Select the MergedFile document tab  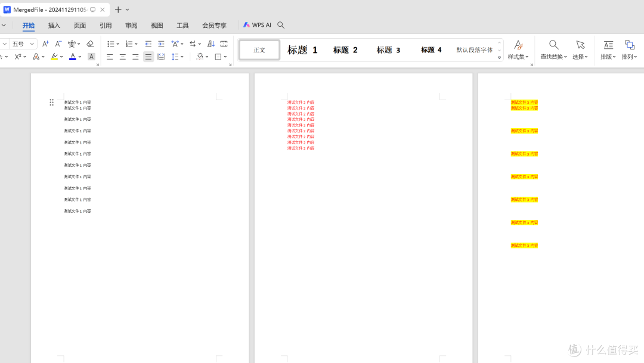(x=55, y=10)
